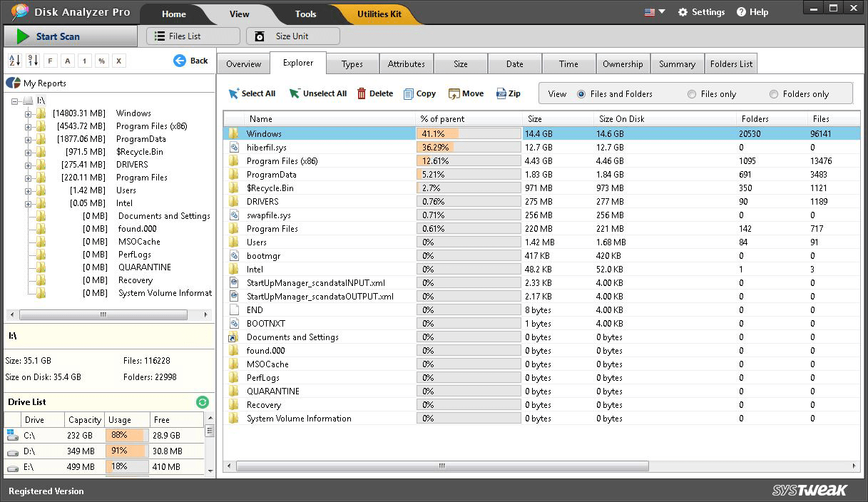Click the F toolbar icon

coord(50,61)
